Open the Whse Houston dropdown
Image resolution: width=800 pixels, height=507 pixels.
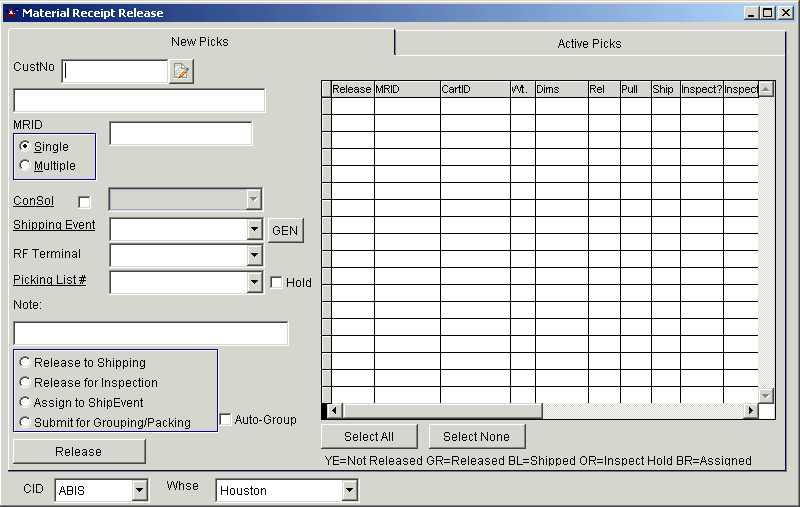349,491
